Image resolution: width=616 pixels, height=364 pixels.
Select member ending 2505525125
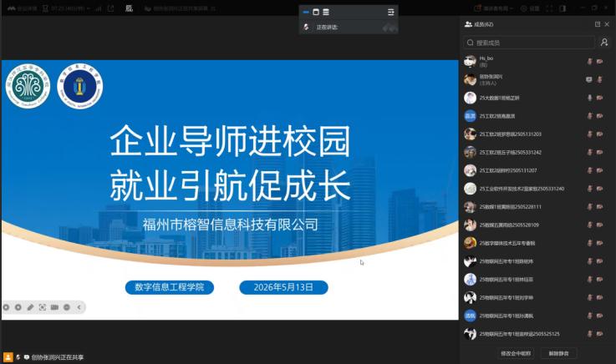pos(536,334)
